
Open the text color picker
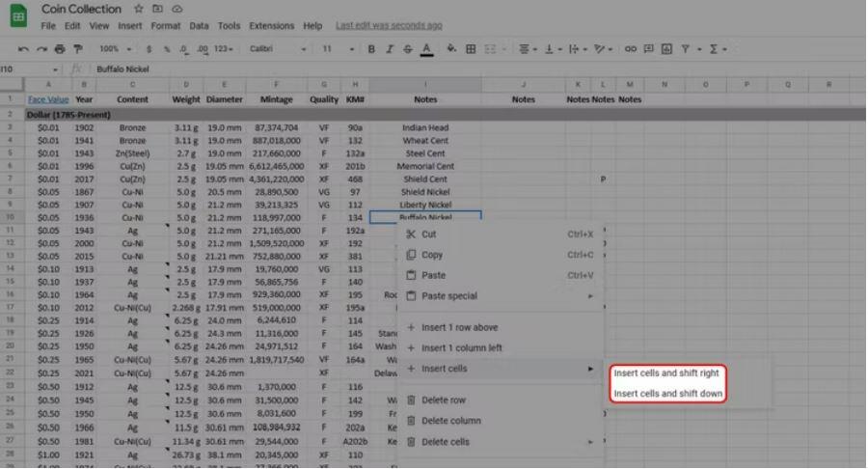coord(426,48)
